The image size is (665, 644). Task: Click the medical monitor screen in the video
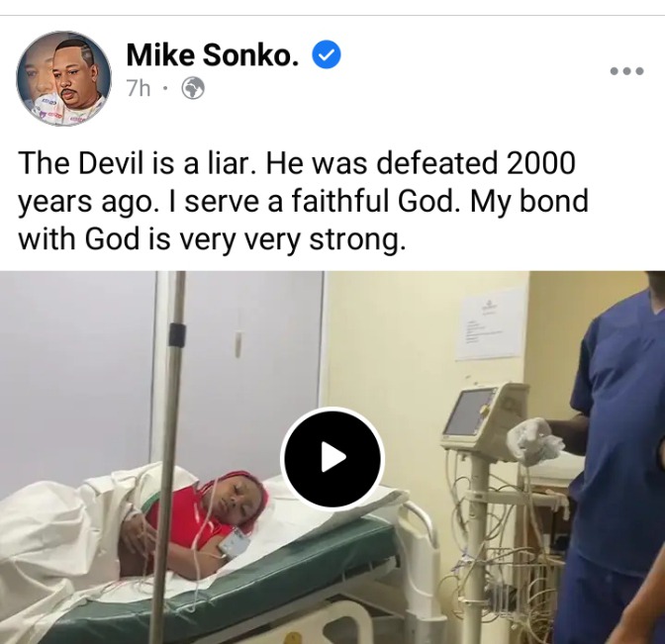coord(467,413)
